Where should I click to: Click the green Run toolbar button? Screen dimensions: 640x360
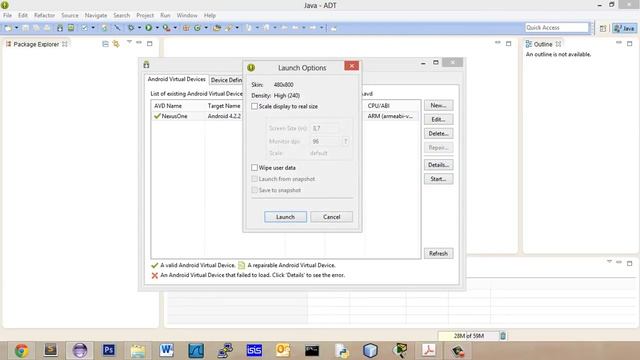click(x=149, y=28)
